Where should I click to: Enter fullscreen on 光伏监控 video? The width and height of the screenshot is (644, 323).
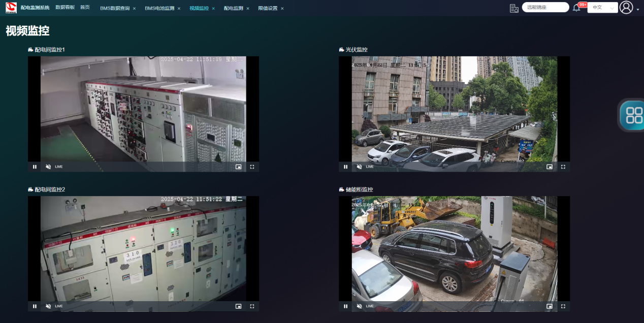point(563,167)
